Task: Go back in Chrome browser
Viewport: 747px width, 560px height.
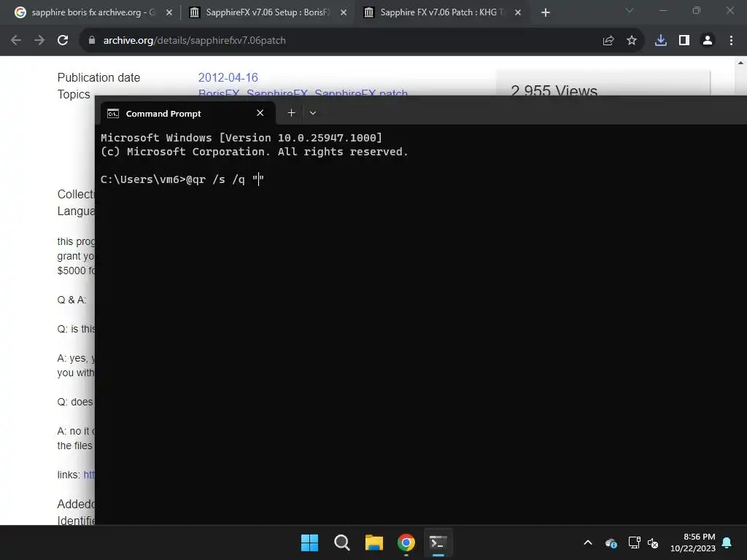Action: (16, 41)
